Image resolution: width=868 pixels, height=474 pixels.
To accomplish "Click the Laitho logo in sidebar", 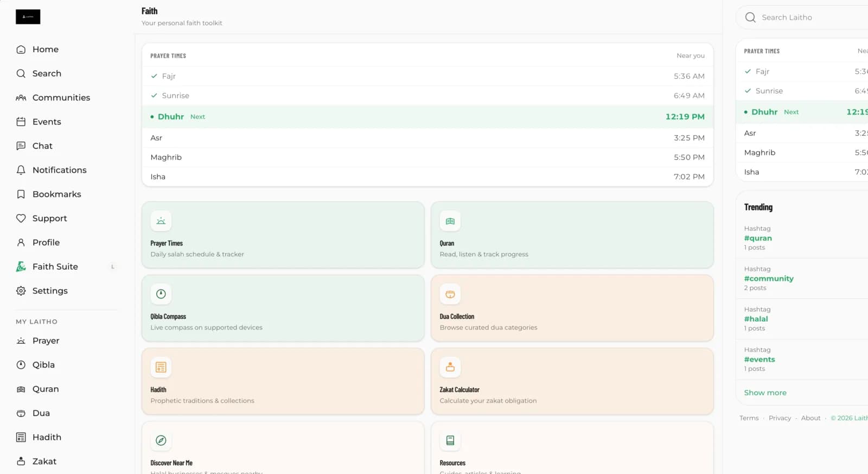I will coord(28,17).
